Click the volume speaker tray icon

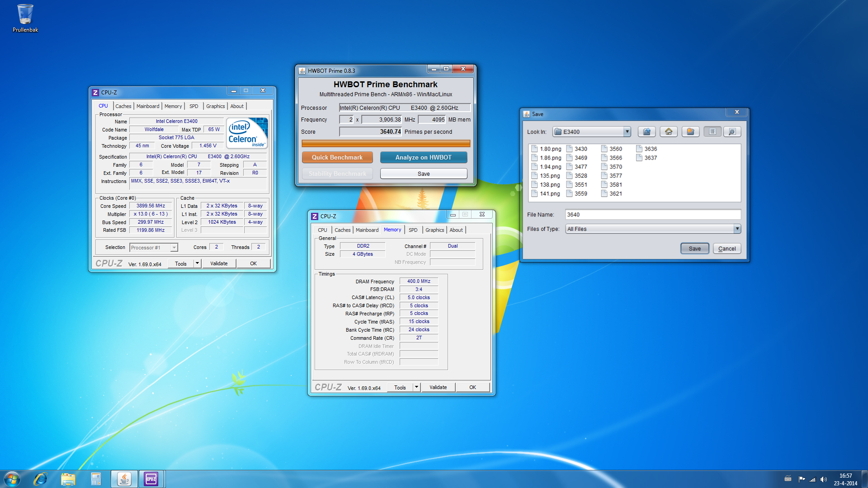pos(823,479)
